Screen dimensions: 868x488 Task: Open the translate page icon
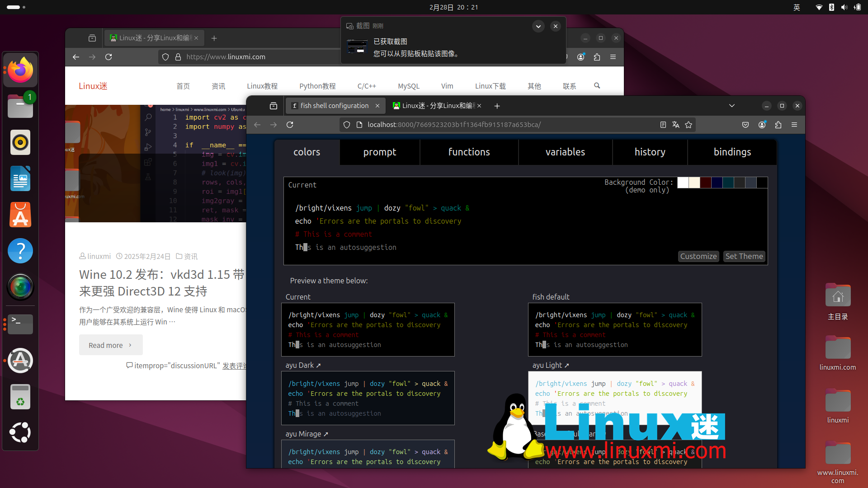coord(675,125)
